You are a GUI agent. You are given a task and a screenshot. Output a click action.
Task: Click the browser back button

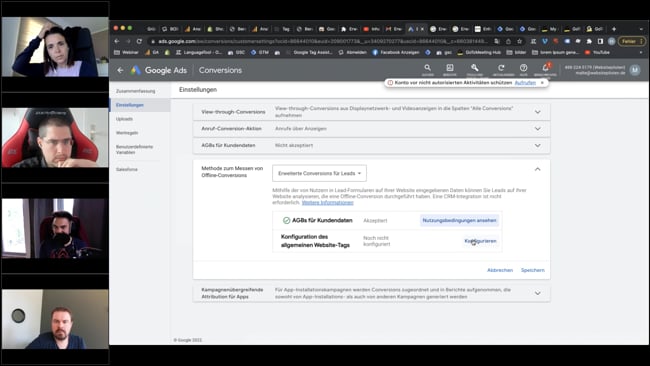pos(117,41)
